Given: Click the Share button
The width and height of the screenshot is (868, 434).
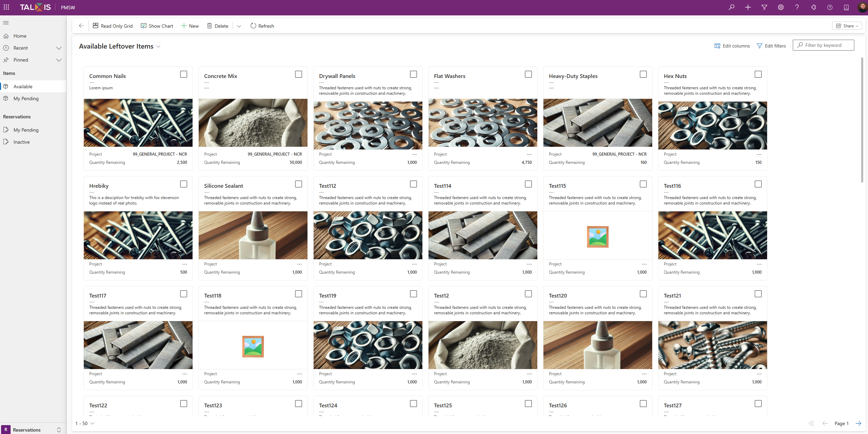Looking at the screenshot, I should [847, 26].
